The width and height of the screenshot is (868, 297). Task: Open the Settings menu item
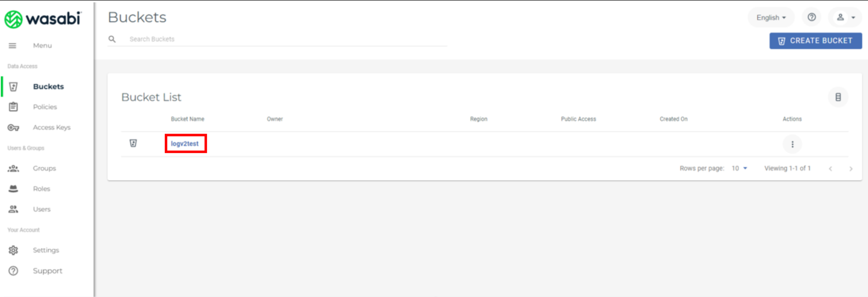pyautogui.click(x=46, y=250)
